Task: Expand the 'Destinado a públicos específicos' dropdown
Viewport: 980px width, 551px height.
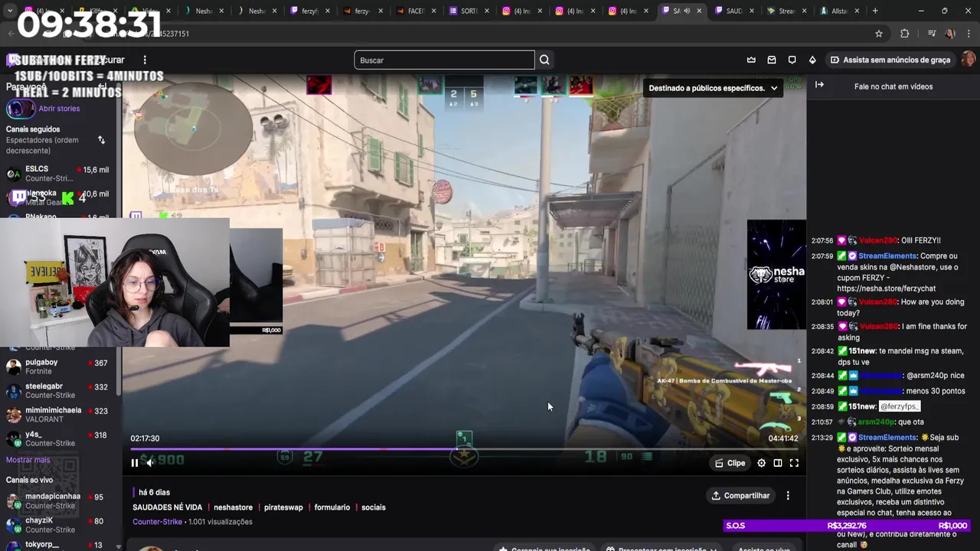Action: tap(713, 88)
